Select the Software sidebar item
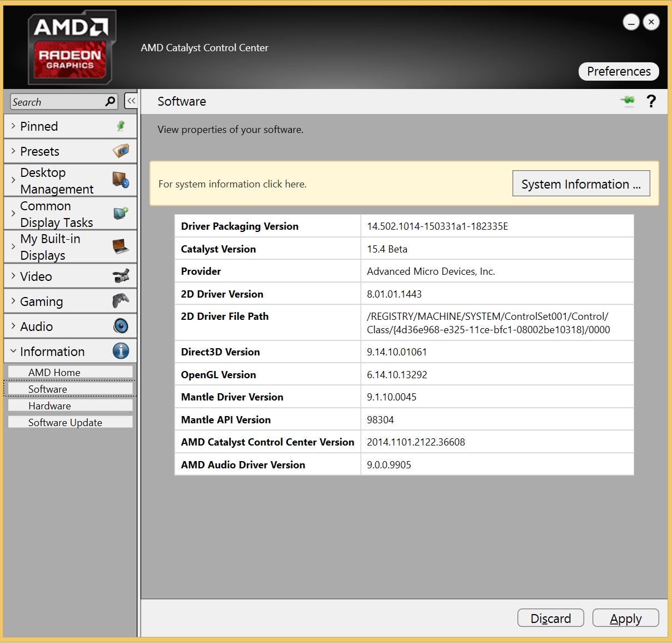Image resolution: width=672 pixels, height=643 pixels. (x=71, y=389)
